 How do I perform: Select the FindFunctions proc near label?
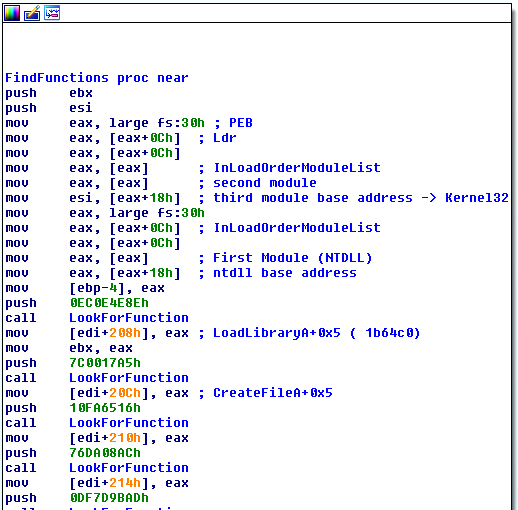(97, 78)
